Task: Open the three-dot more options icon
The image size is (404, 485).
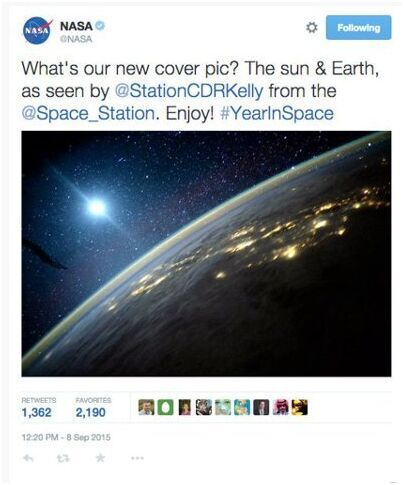Action: coord(137,458)
